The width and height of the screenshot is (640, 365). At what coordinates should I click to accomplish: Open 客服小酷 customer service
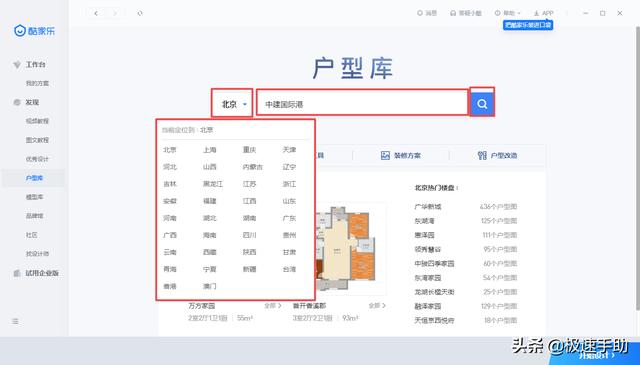[x=466, y=13]
